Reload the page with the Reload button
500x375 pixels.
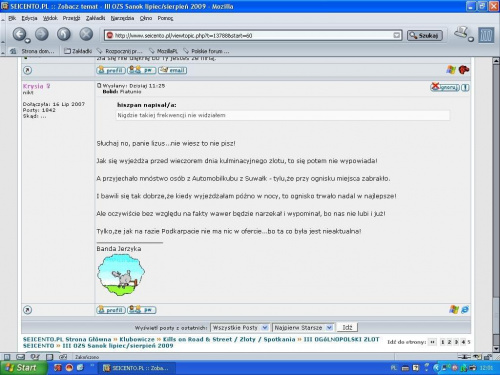click(64, 34)
